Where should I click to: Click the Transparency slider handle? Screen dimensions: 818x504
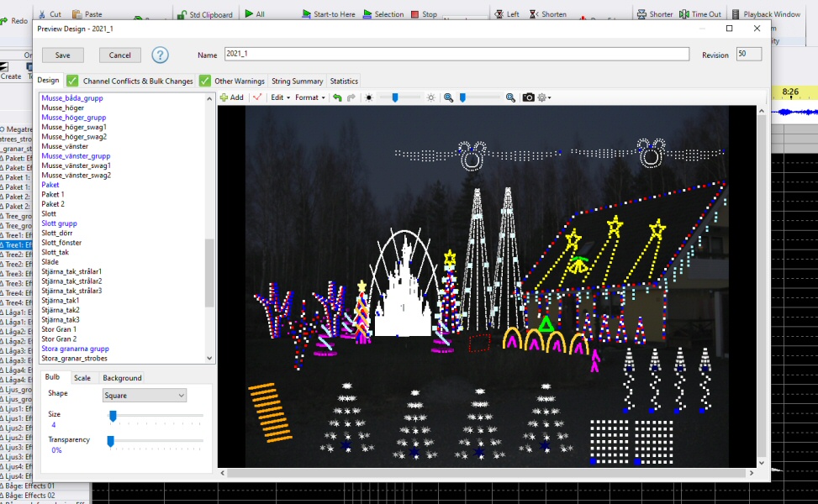pyautogui.click(x=111, y=442)
